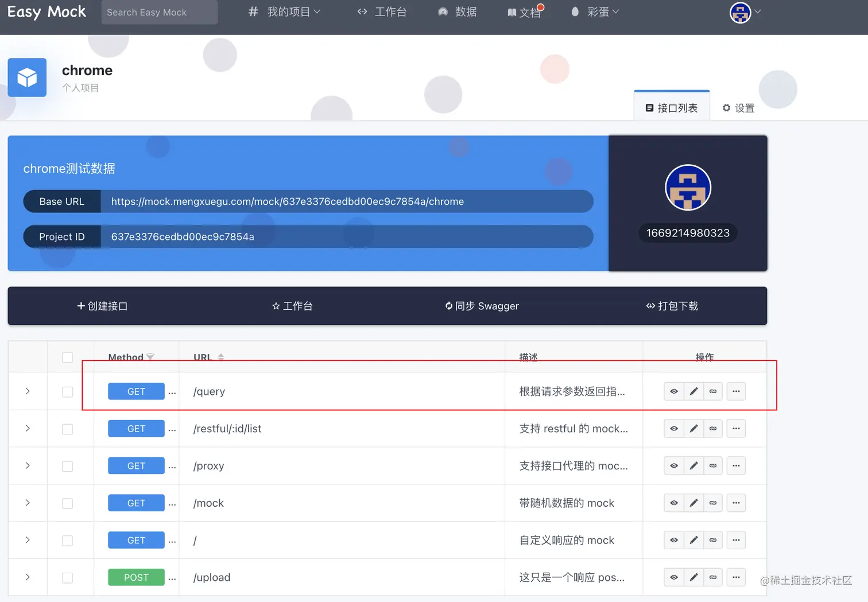Sort the list by URL column

pyautogui.click(x=221, y=357)
